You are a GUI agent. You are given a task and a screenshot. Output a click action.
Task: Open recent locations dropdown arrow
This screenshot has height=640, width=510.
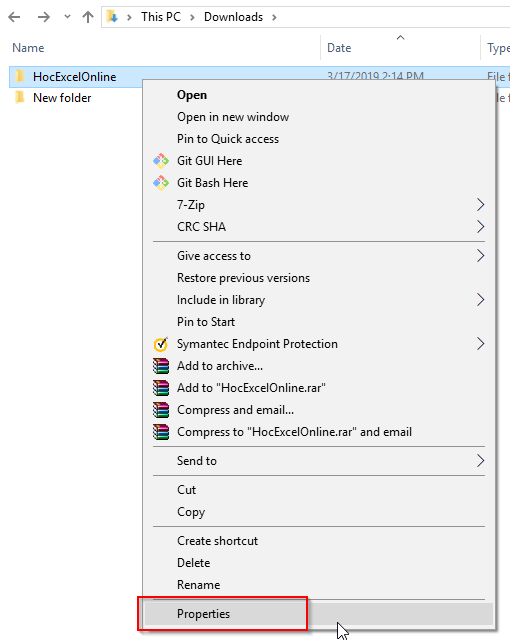pyautogui.click(x=67, y=17)
